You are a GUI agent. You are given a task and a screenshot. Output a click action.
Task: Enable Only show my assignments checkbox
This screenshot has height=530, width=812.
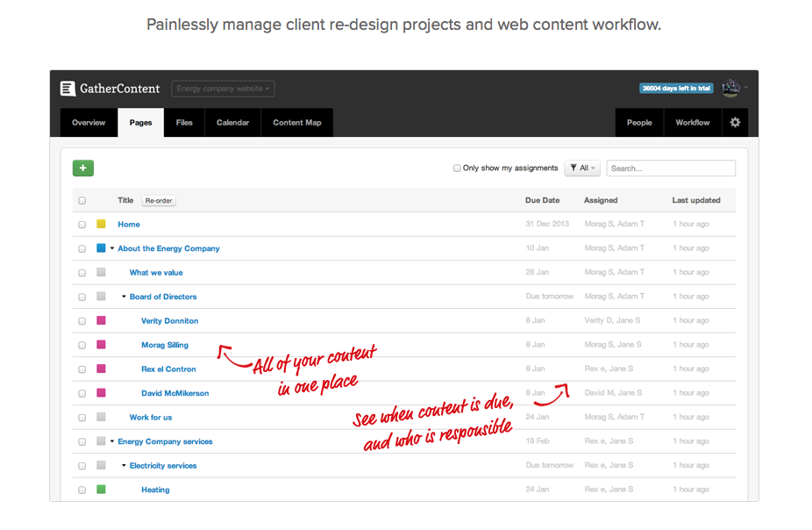(457, 168)
